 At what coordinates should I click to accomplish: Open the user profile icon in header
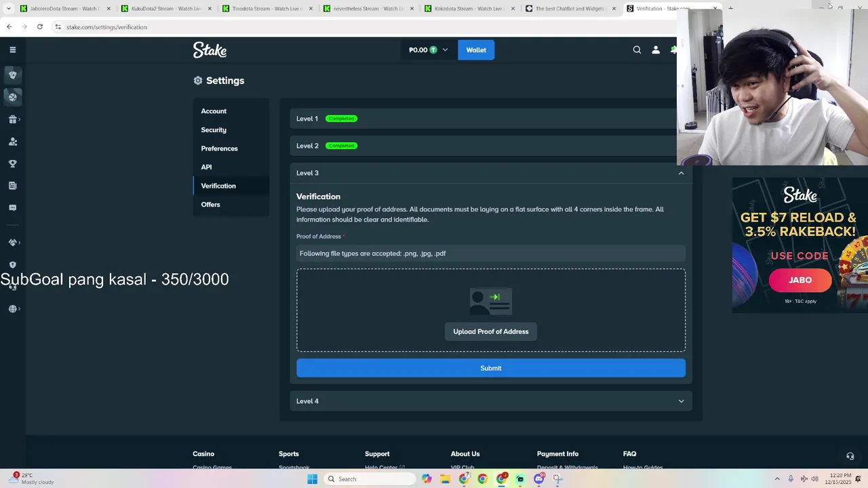[656, 49]
